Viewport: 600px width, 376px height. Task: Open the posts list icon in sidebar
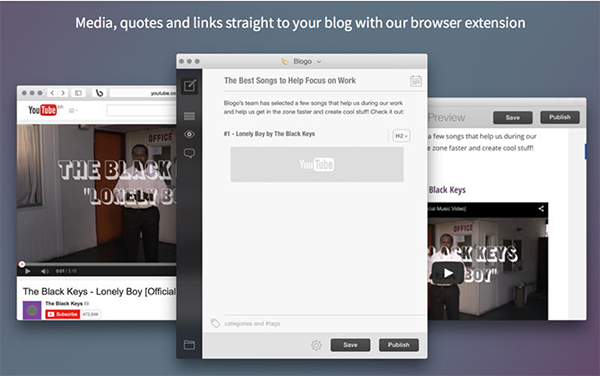189,116
